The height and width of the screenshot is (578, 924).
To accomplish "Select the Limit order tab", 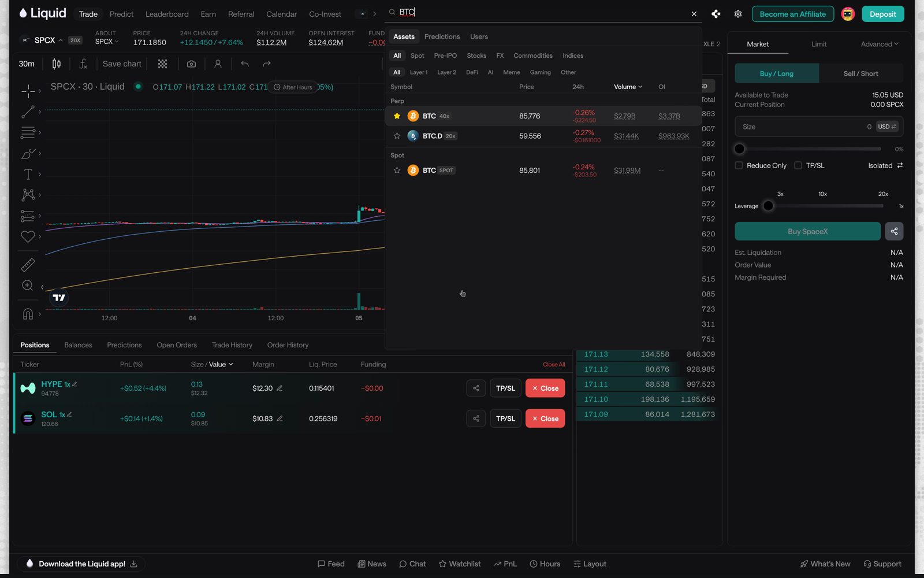I will coord(818,44).
